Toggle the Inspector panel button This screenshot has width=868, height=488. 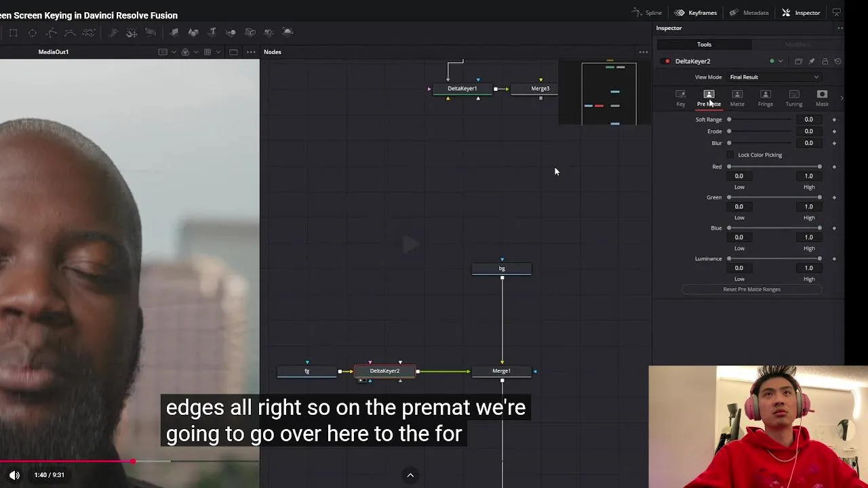click(x=801, y=13)
